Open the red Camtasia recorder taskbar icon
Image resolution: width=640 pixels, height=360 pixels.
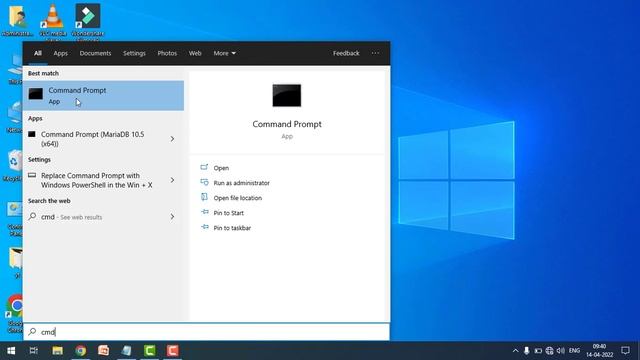173,351
